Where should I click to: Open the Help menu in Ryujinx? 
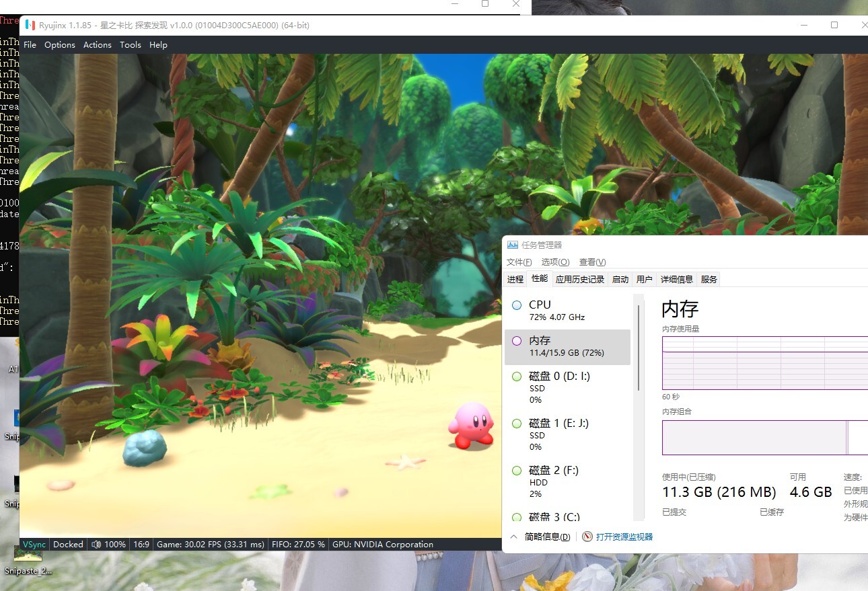158,45
